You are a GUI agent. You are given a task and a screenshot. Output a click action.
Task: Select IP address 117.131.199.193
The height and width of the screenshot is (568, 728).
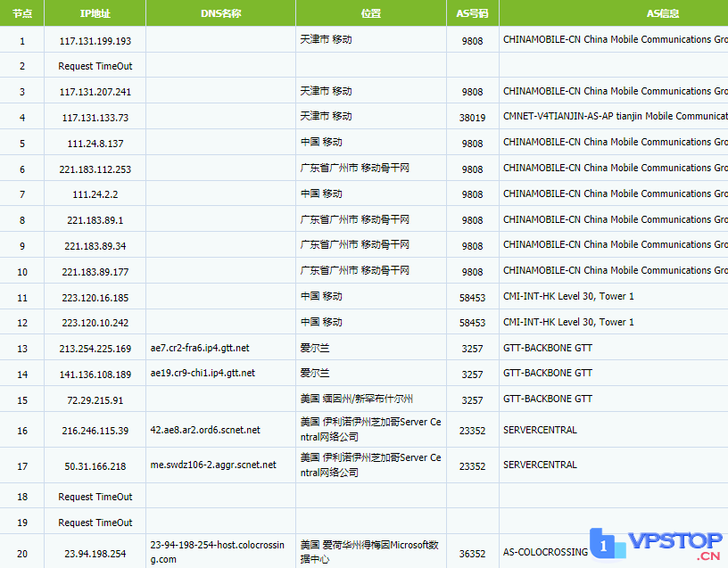tap(95, 41)
